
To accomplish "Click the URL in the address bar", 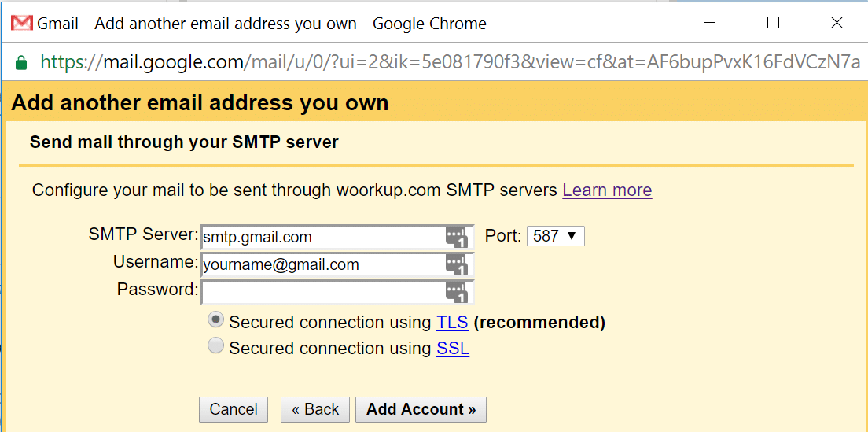I will click(x=448, y=62).
